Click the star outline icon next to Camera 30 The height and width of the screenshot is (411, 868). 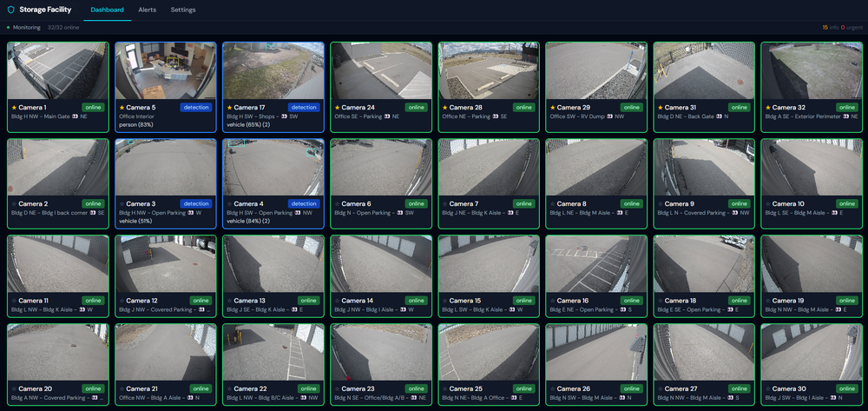[x=767, y=389]
